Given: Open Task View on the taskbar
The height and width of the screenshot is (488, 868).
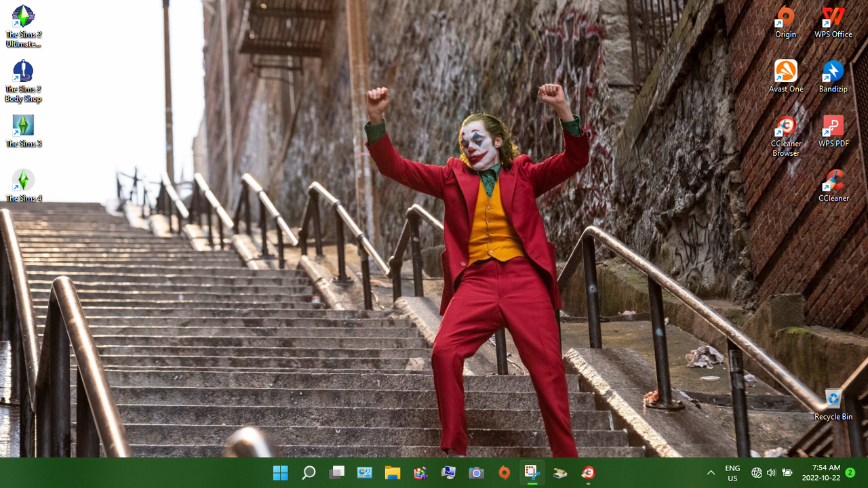Looking at the screenshot, I should click(336, 472).
